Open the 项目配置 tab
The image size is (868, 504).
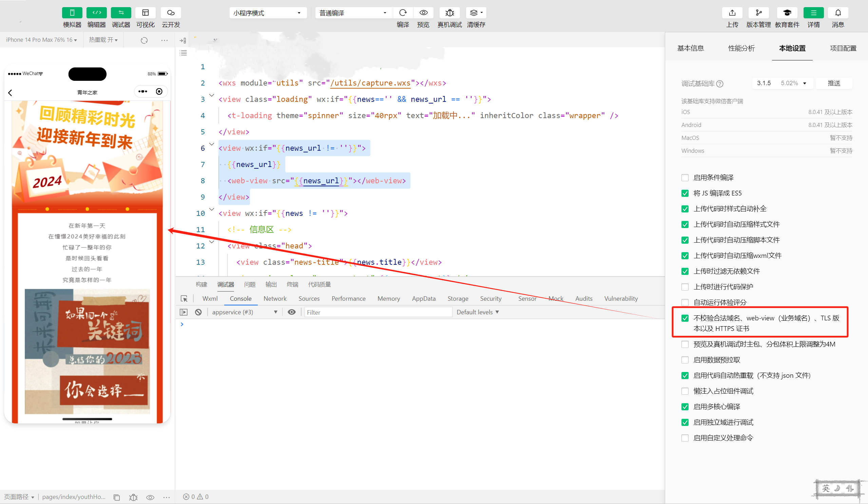click(843, 48)
